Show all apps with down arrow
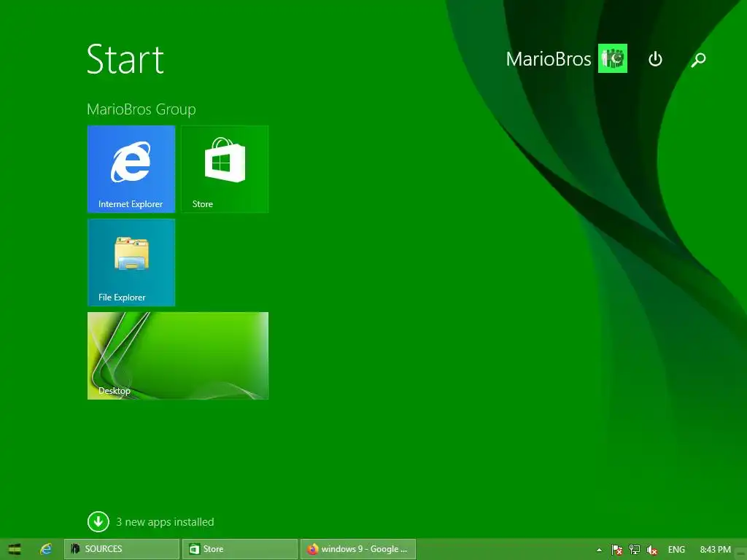Screen dimensions: 747x560 click(x=98, y=521)
